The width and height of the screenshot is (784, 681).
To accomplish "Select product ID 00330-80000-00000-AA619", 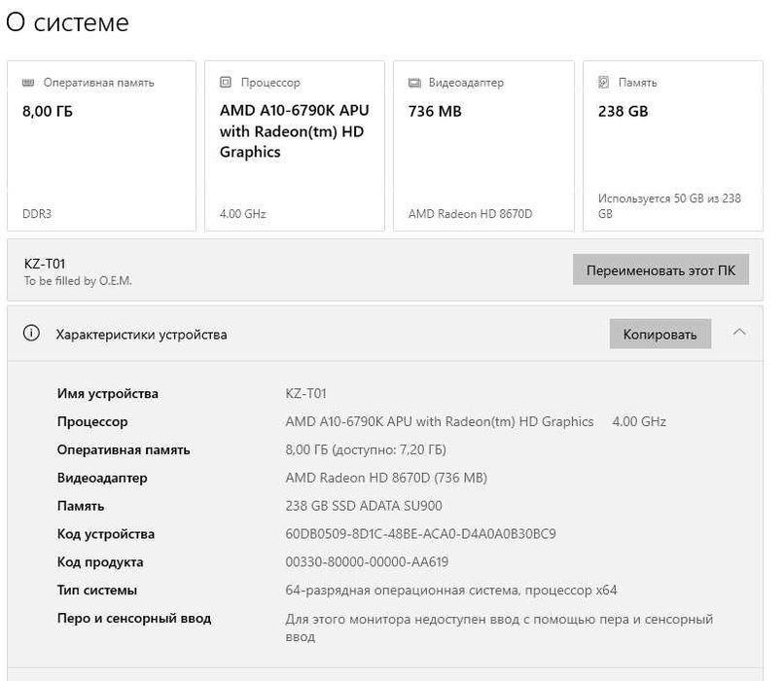I will (x=367, y=561).
